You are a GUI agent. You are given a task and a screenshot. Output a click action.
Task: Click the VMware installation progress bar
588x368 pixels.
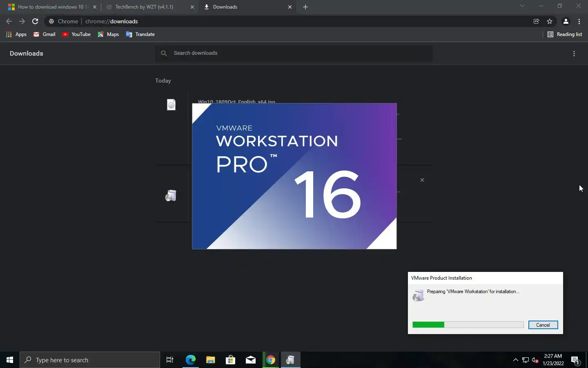pos(468,325)
